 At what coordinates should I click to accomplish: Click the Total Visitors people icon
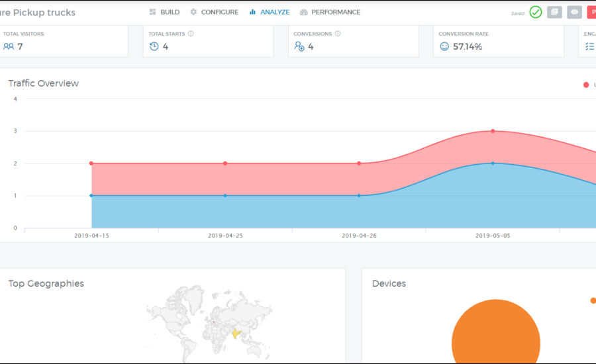pyautogui.click(x=8, y=46)
